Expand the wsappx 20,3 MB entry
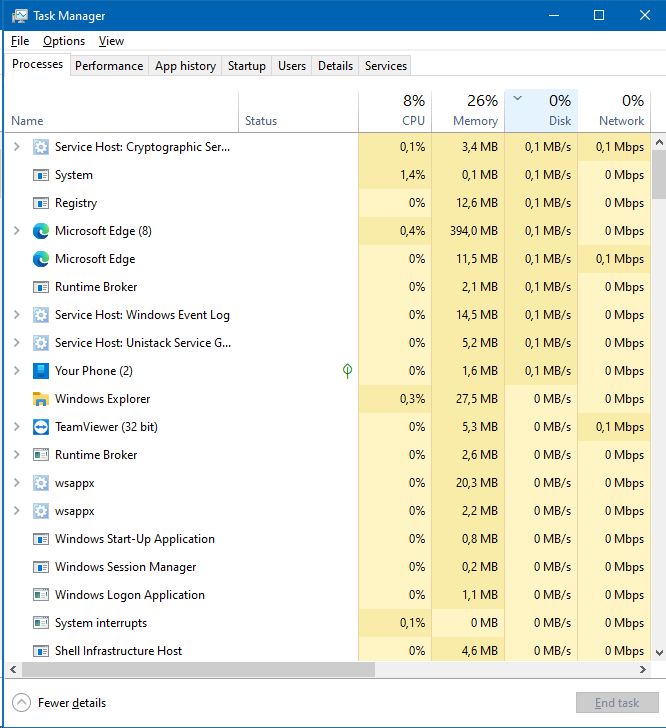666x728 pixels. [17, 483]
